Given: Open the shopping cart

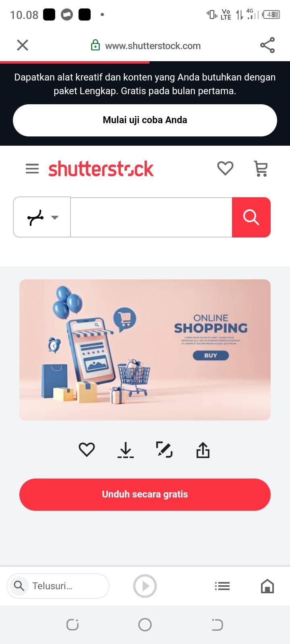Looking at the screenshot, I should coord(261,169).
